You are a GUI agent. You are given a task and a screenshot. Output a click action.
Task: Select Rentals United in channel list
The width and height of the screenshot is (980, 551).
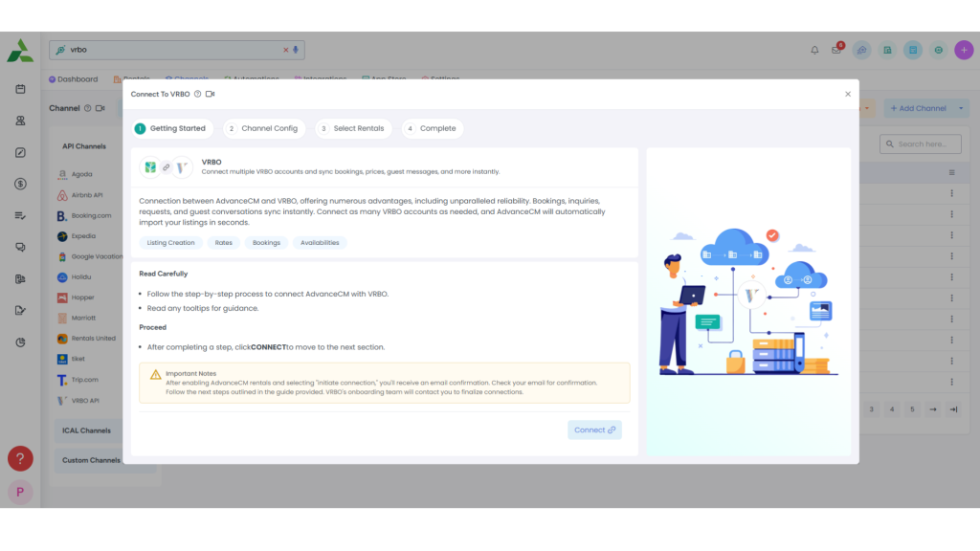(93, 339)
